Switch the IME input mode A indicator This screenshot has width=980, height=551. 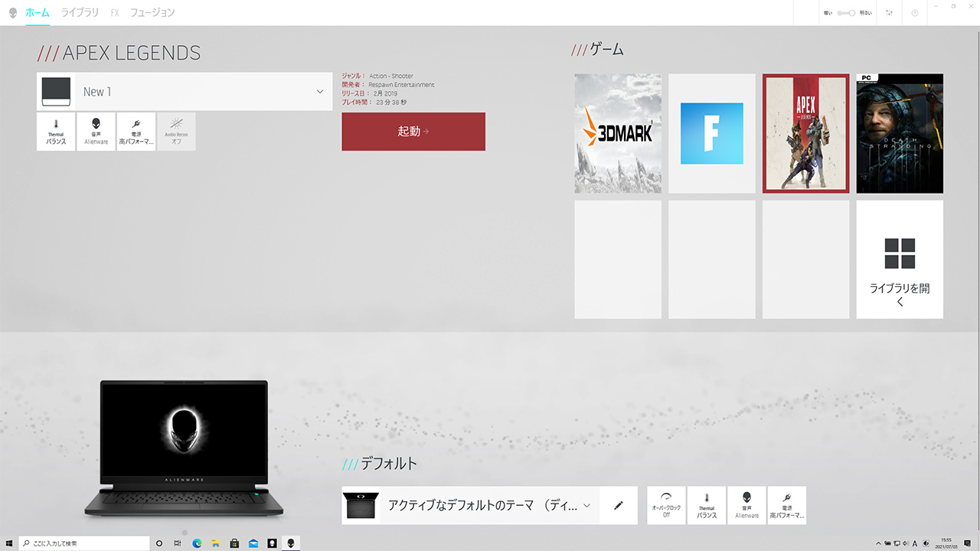915,543
